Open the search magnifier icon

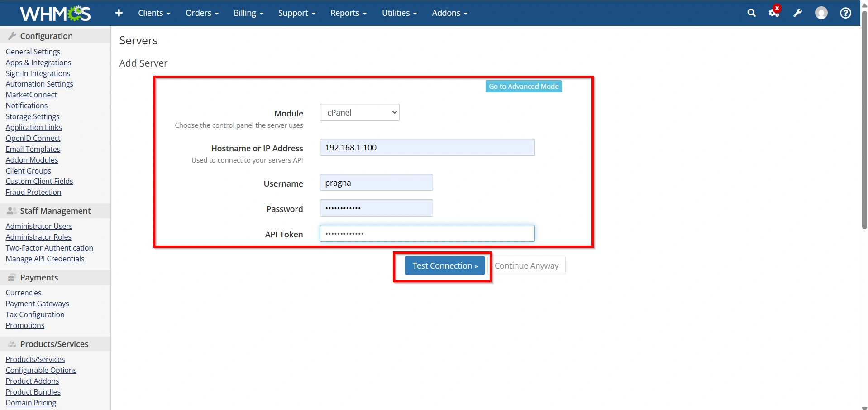coord(751,13)
